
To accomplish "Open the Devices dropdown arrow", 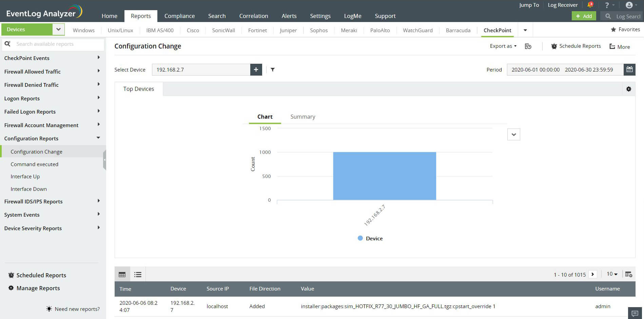I will (x=58, y=29).
